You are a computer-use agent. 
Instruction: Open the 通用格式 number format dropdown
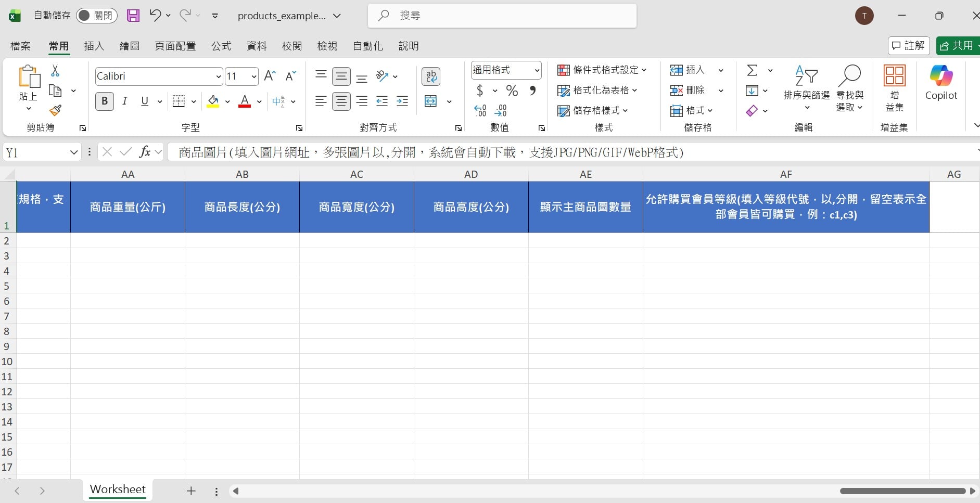[537, 70]
